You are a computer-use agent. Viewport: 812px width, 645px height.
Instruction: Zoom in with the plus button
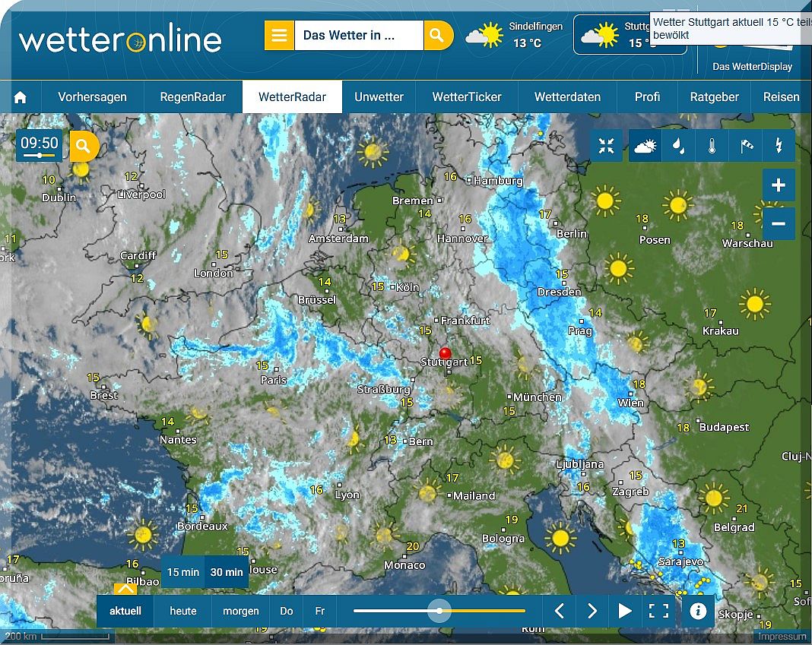click(x=778, y=185)
